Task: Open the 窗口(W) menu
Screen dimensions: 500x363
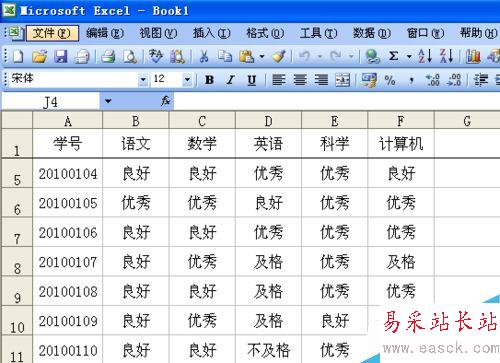Action: click(425, 33)
